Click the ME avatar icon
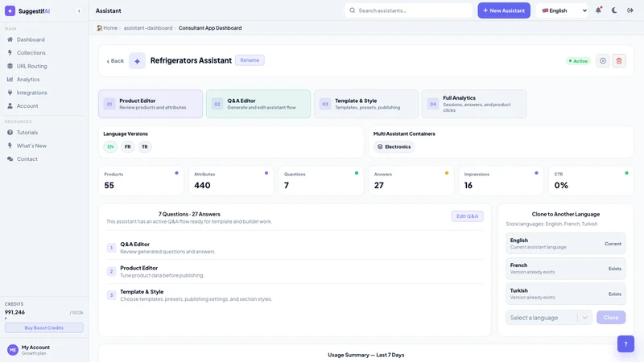Image resolution: width=644 pixels, height=362 pixels. click(x=13, y=350)
